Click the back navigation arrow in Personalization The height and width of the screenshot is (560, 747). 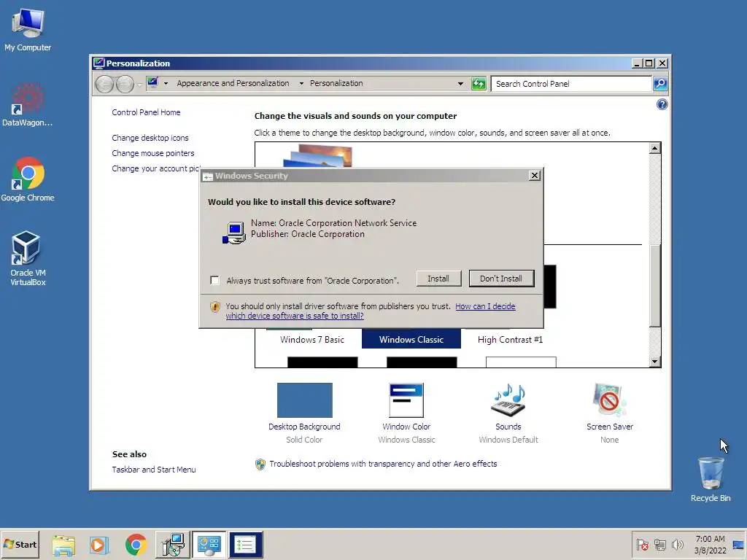(x=104, y=85)
